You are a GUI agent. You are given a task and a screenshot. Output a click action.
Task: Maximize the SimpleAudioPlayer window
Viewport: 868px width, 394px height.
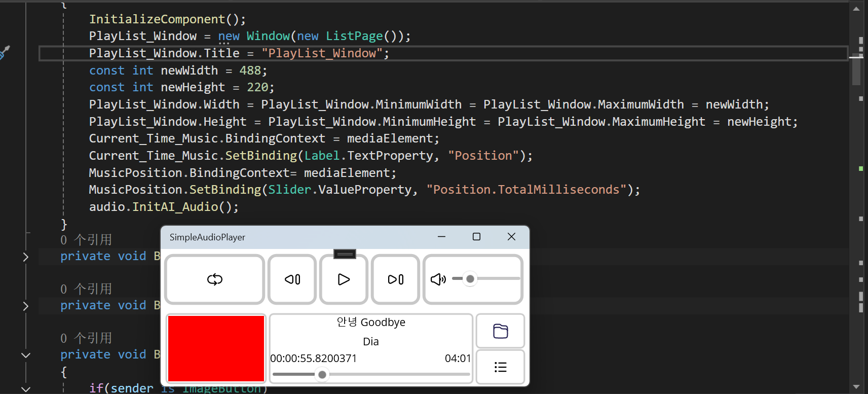476,237
